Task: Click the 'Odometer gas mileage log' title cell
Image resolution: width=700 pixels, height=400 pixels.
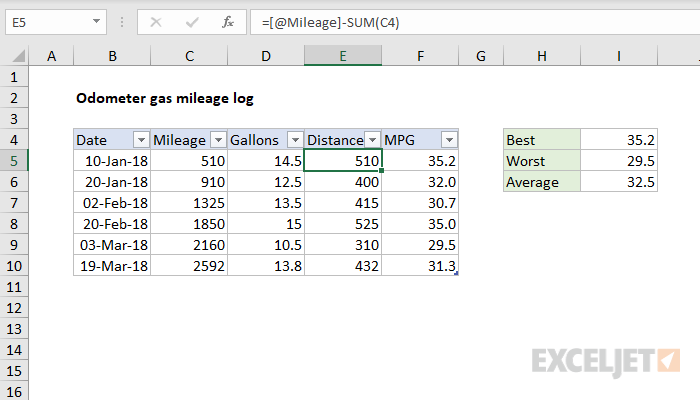Action: click(165, 98)
